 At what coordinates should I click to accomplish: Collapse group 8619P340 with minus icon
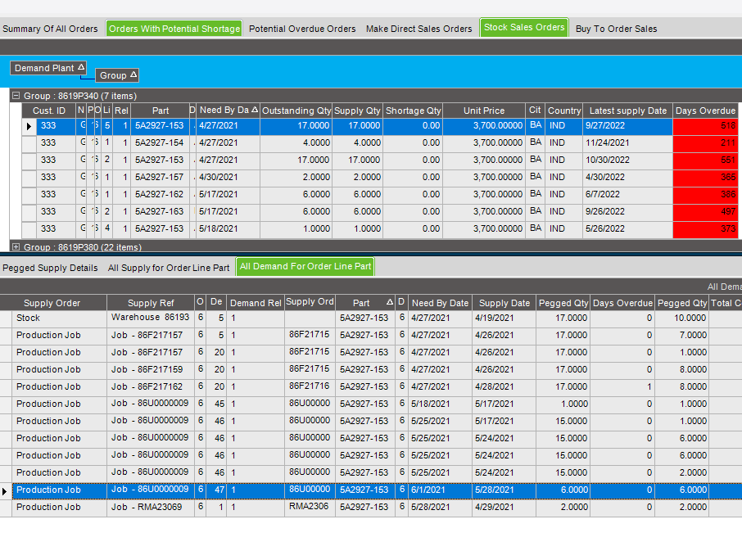[16, 96]
